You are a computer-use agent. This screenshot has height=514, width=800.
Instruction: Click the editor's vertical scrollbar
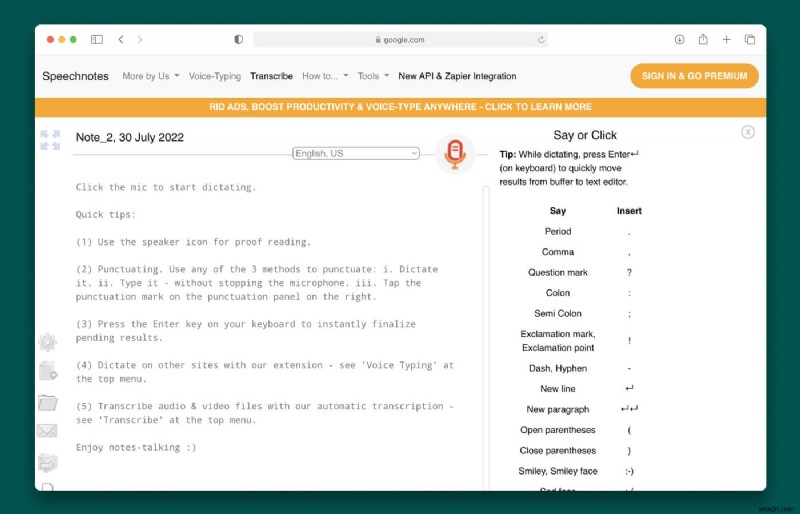pos(486,337)
